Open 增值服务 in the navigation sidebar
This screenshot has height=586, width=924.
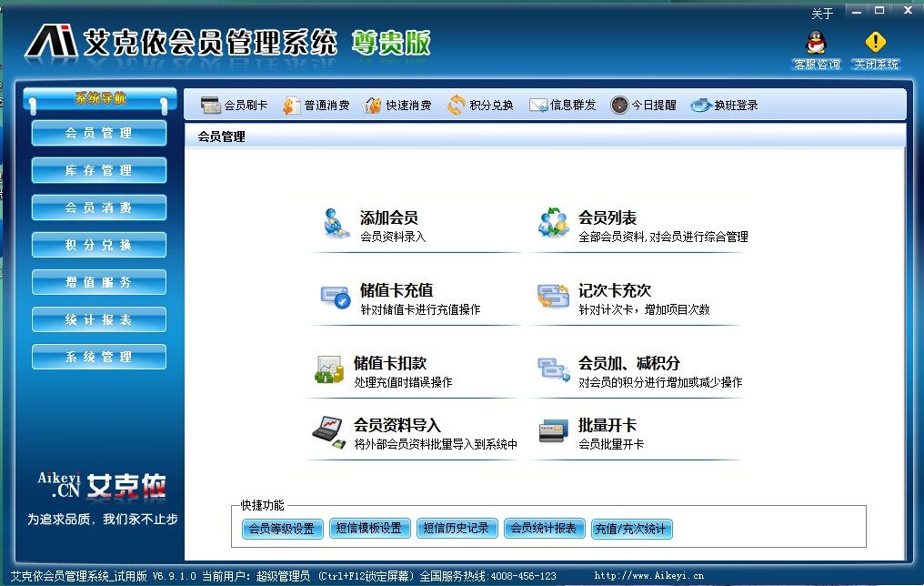[99, 282]
